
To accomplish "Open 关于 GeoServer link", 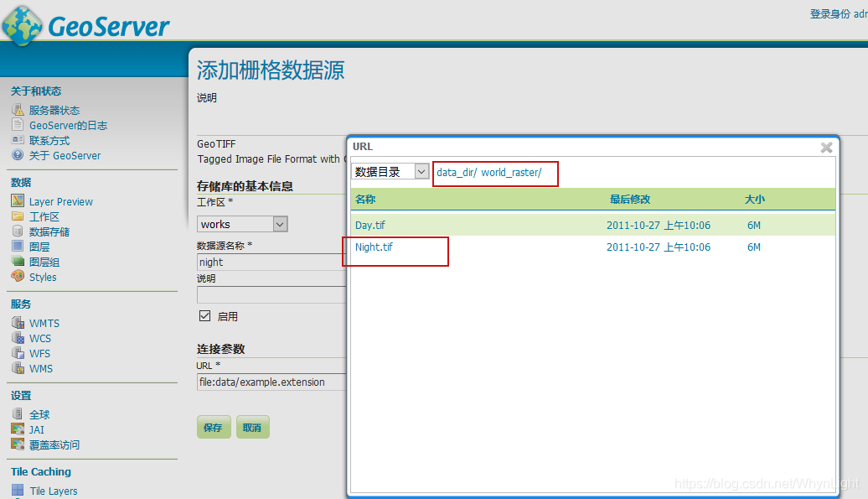I will click(x=65, y=155).
